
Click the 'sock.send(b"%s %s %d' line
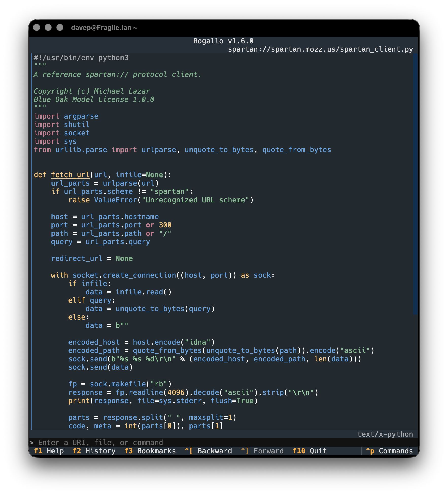point(215,359)
